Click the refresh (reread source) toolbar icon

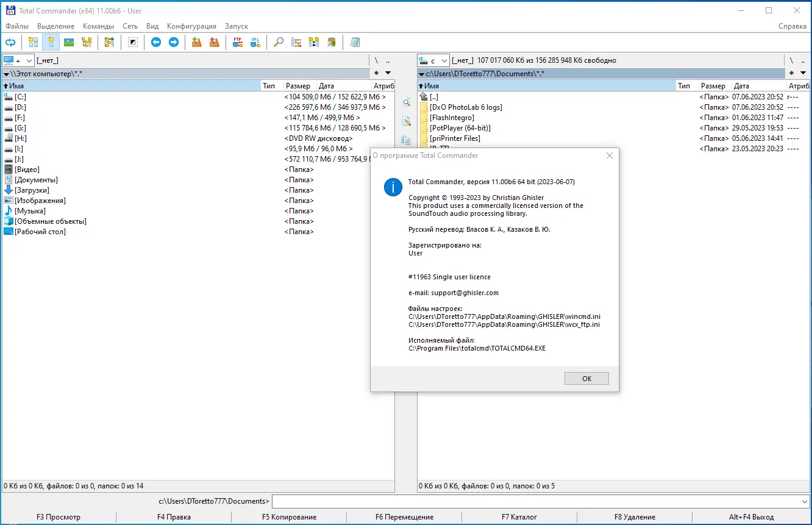(x=10, y=42)
